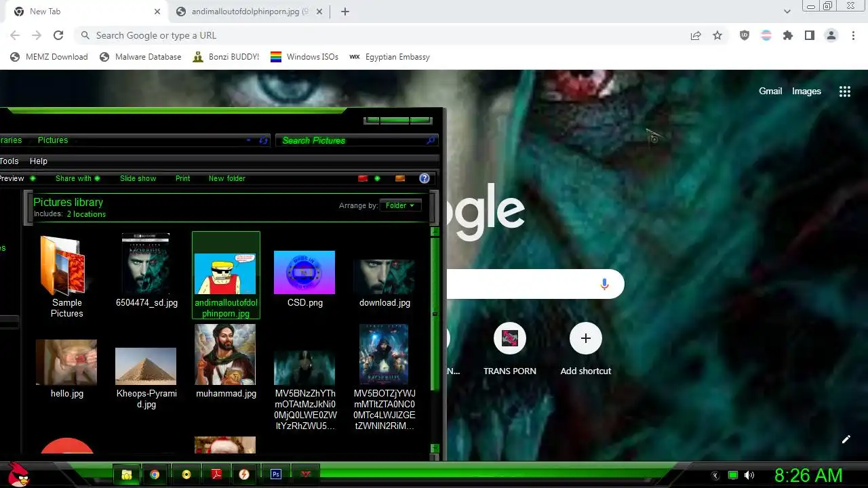This screenshot has height=488, width=868.
Task: Go forward in Chrome history
Action: coord(37,35)
